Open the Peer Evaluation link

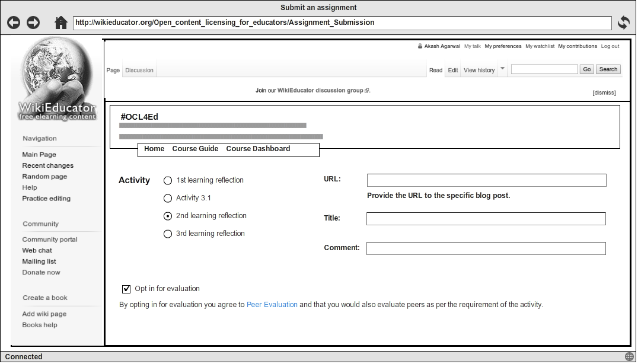tap(272, 305)
